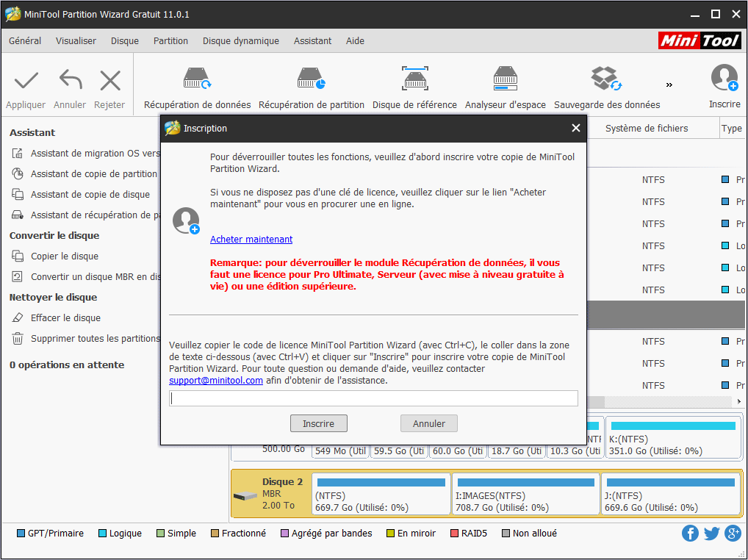The height and width of the screenshot is (560, 748).
Task: Click the support@minitool.com email link
Action: [x=215, y=381]
